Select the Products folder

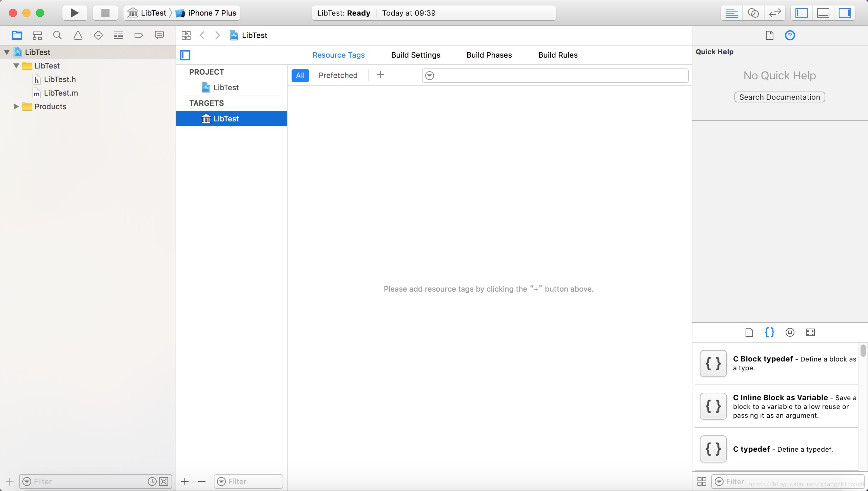point(44,106)
